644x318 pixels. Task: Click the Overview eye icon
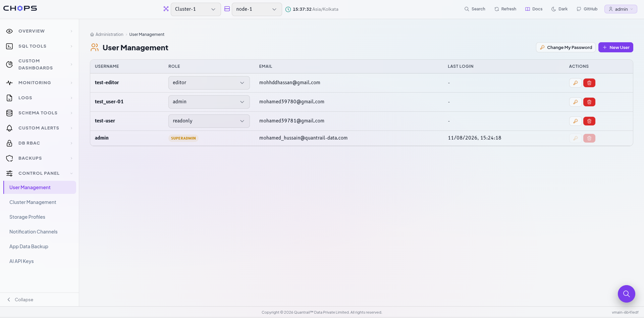9,31
